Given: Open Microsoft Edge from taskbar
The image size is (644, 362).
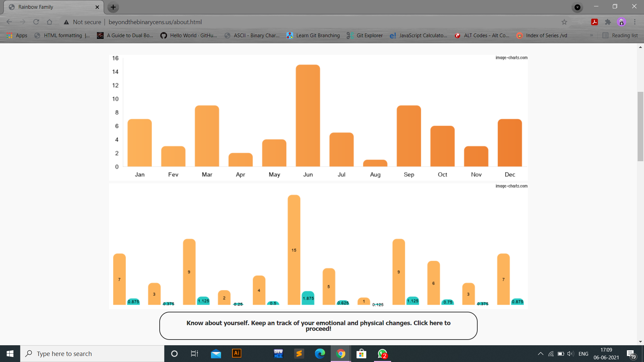Looking at the screenshot, I should tap(320, 353).
